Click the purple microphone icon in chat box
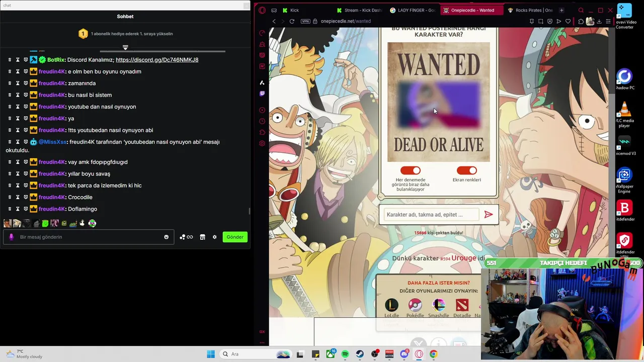 (12, 237)
